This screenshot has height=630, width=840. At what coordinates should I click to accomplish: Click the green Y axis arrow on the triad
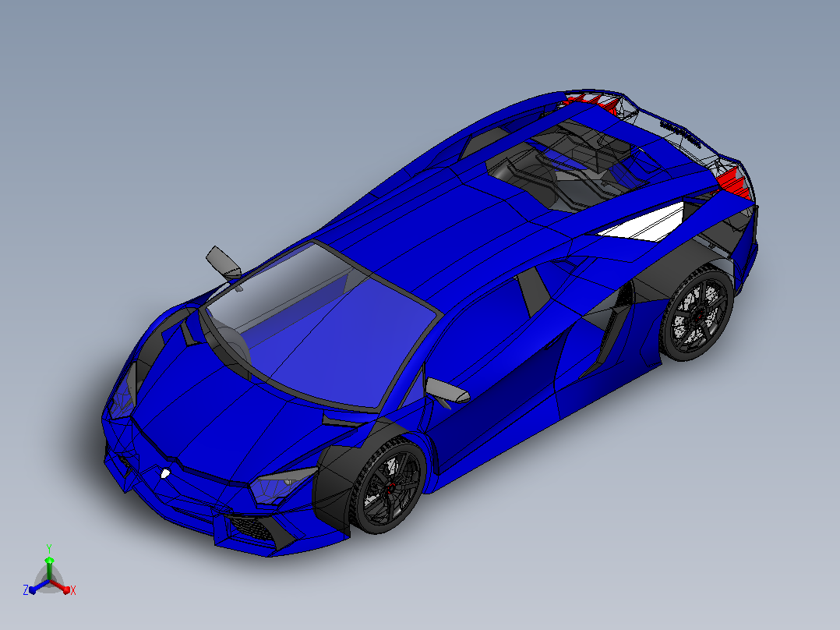49,568
